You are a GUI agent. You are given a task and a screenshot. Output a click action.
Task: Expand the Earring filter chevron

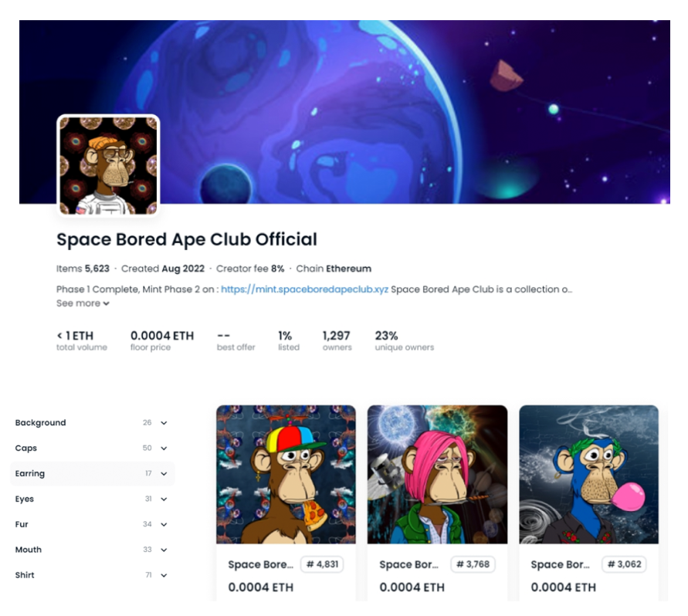tap(164, 474)
